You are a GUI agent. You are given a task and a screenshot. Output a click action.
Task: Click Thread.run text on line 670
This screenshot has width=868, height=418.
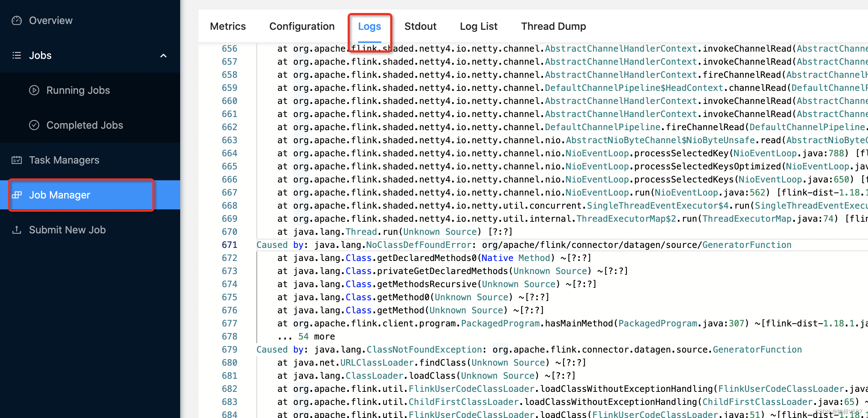(372, 232)
